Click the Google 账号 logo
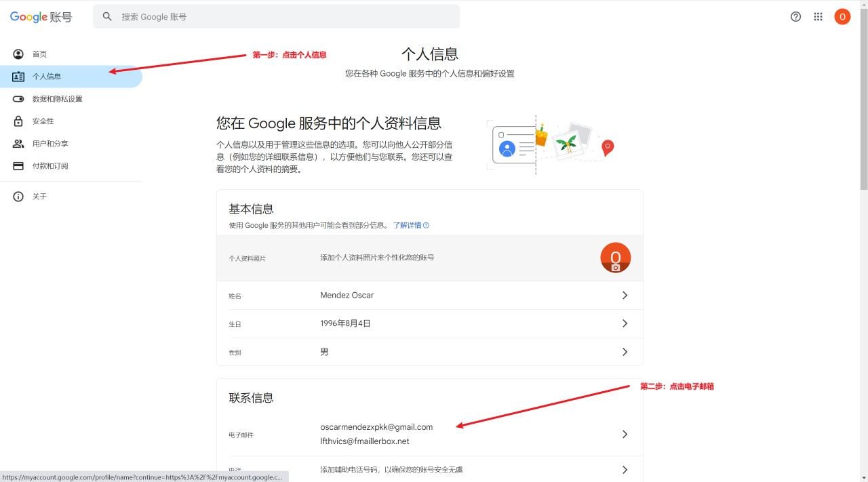Screen dimensions: 868x482 (x=41, y=17)
